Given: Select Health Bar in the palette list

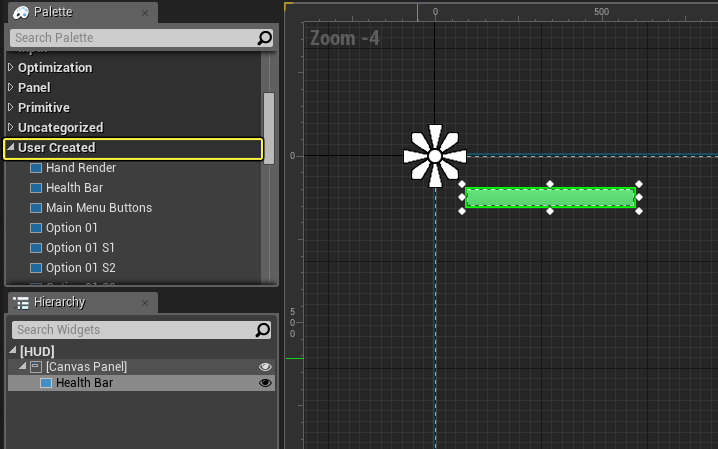Looking at the screenshot, I should (75, 188).
